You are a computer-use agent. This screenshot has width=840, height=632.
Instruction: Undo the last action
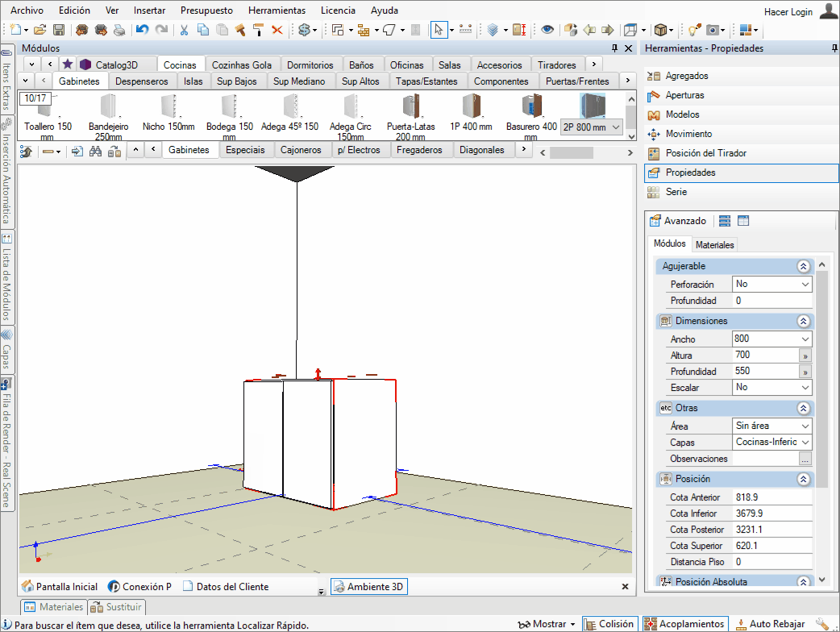(142, 30)
